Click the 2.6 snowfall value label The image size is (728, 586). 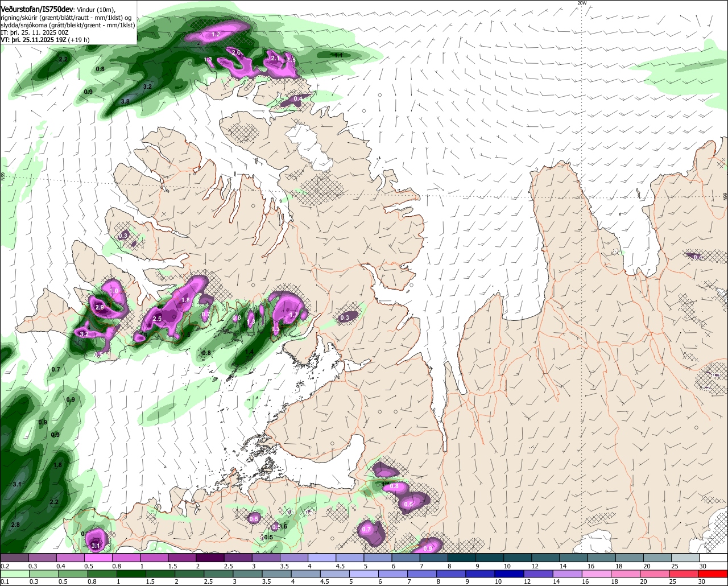[x=237, y=52]
